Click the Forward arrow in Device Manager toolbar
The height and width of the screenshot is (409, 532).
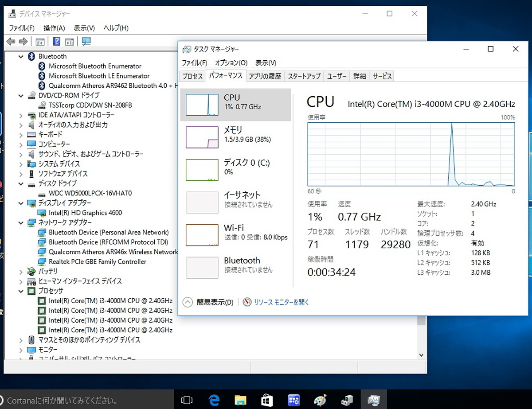point(23,42)
